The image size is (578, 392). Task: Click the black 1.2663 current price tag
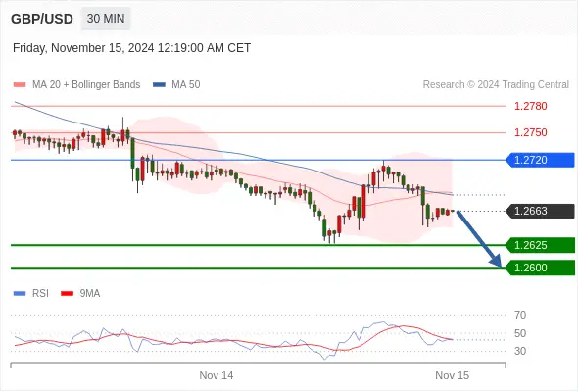pos(541,211)
